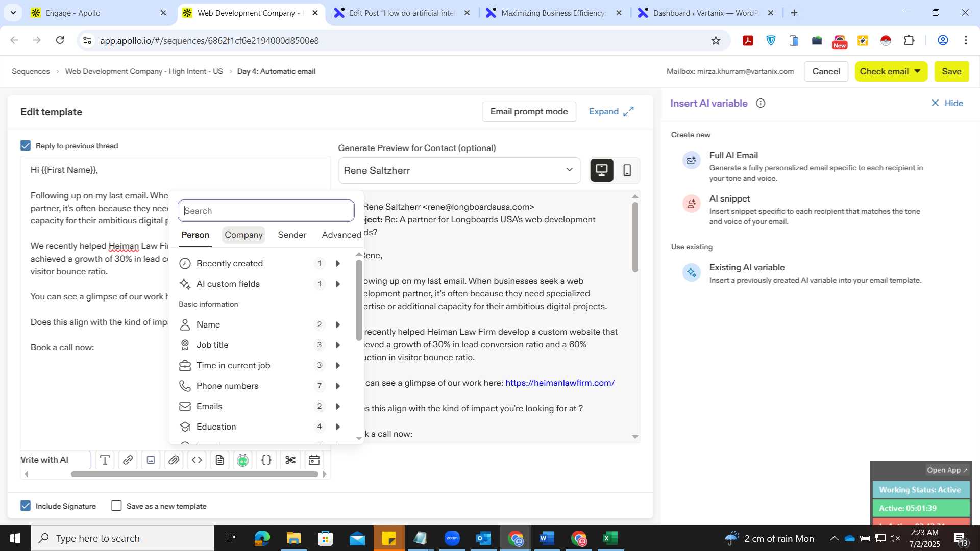This screenshot has width=980, height=551.
Task: Click the info icon beside Insert AI variable
Action: [x=761, y=103]
